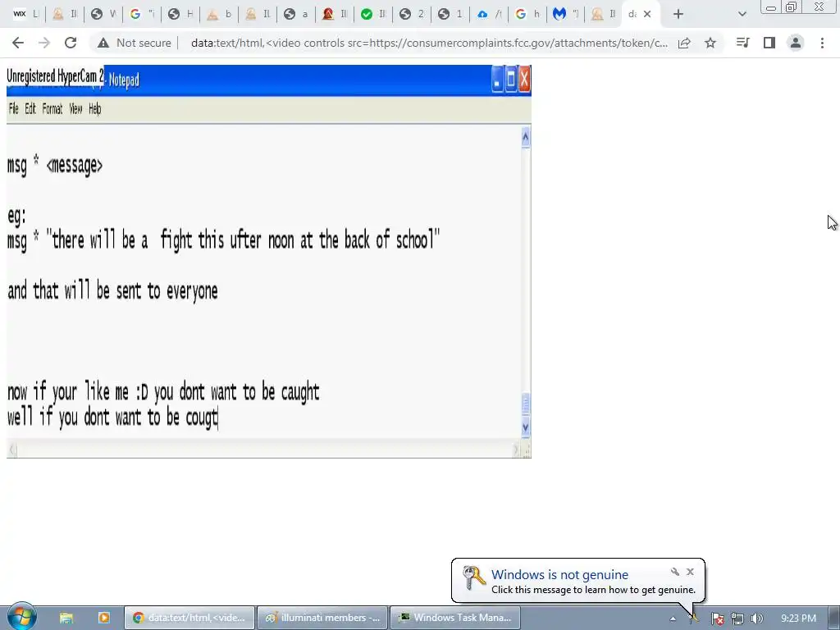Open the Windows Start menu
This screenshot has height=630, width=840.
[21, 617]
